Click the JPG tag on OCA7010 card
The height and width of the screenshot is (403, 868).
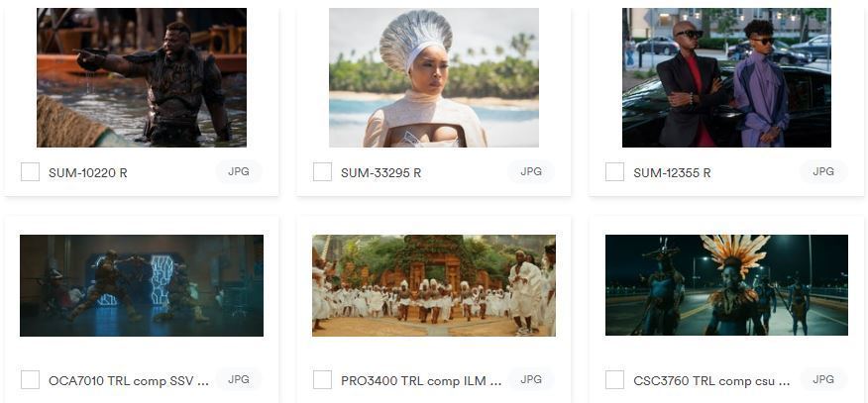239,380
